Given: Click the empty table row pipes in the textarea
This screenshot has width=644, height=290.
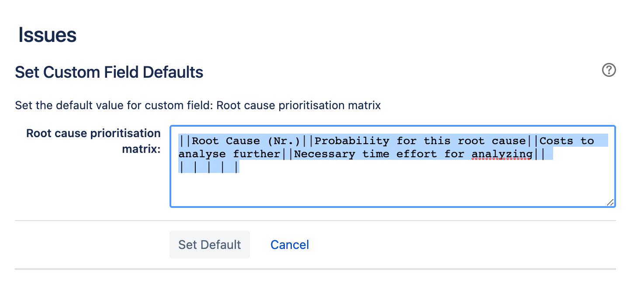Looking at the screenshot, I should click(x=209, y=166).
